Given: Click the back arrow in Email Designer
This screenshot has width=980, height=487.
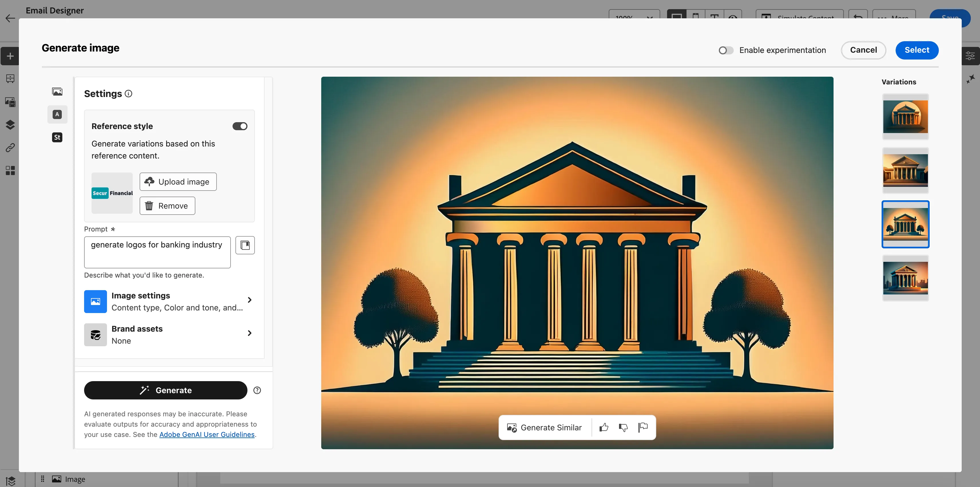Looking at the screenshot, I should 10,18.
